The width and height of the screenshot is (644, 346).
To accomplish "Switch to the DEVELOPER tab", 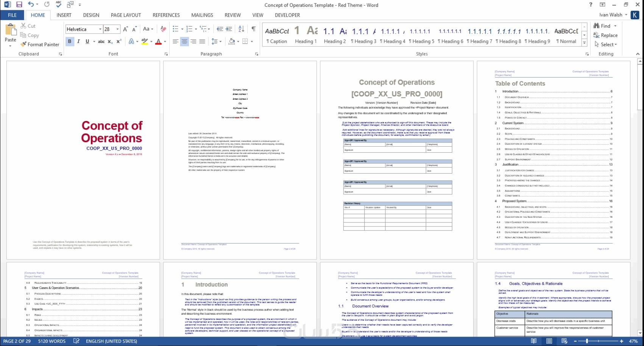I will [x=287, y=15].
